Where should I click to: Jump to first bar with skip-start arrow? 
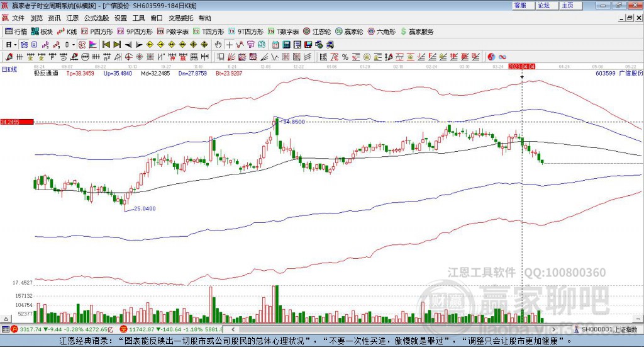tap(106, 45)
